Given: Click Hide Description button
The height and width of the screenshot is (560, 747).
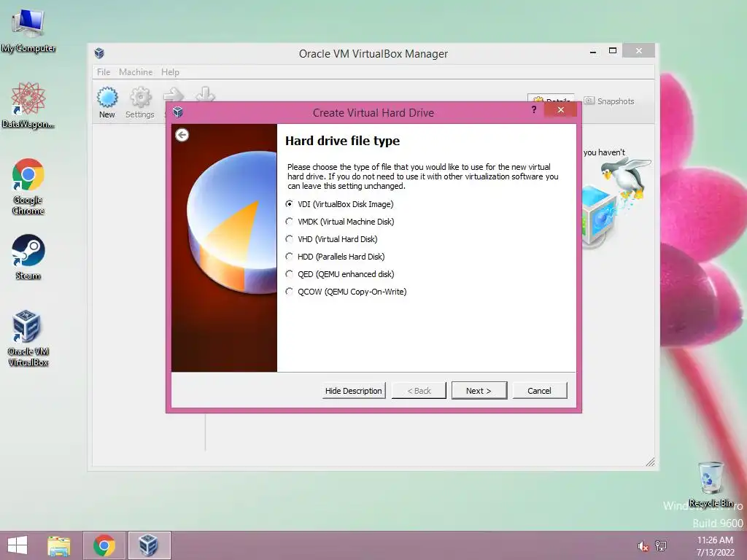Looking at the screenshot, I should point(354,391).
